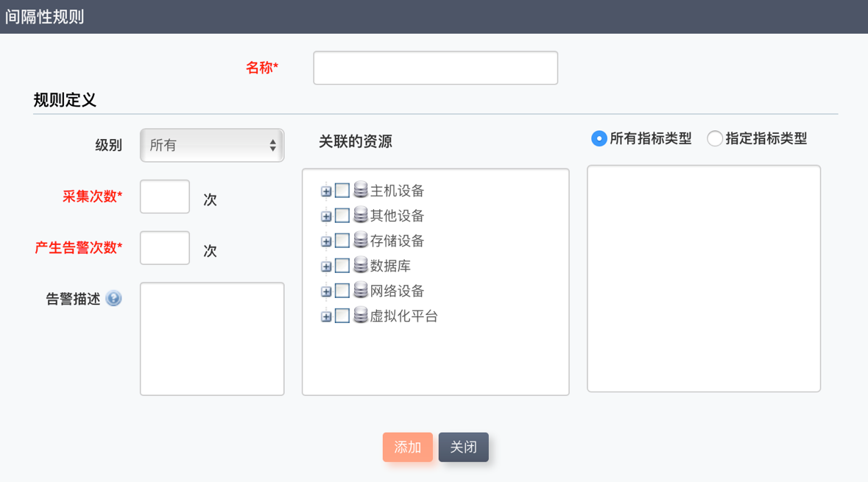The image size is (868, 482).
Task: Click into the 采集次数 input box
Action: [165, 196]
